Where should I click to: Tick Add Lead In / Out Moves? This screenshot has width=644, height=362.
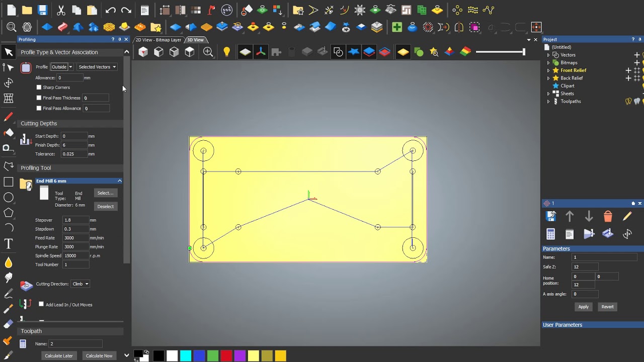41,304
